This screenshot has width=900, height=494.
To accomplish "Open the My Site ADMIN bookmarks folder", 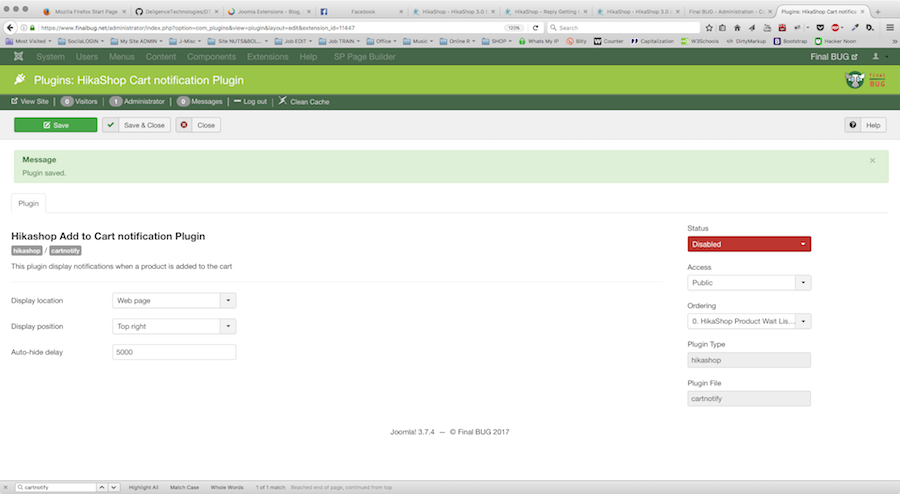I will coord(137,41).
